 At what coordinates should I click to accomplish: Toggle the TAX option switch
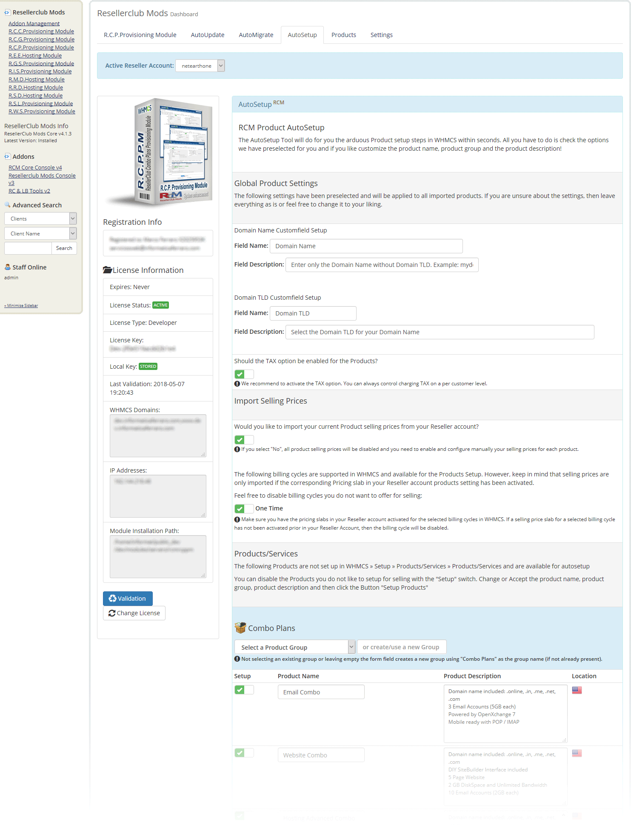pyautogui.click(x=244, y=374)
